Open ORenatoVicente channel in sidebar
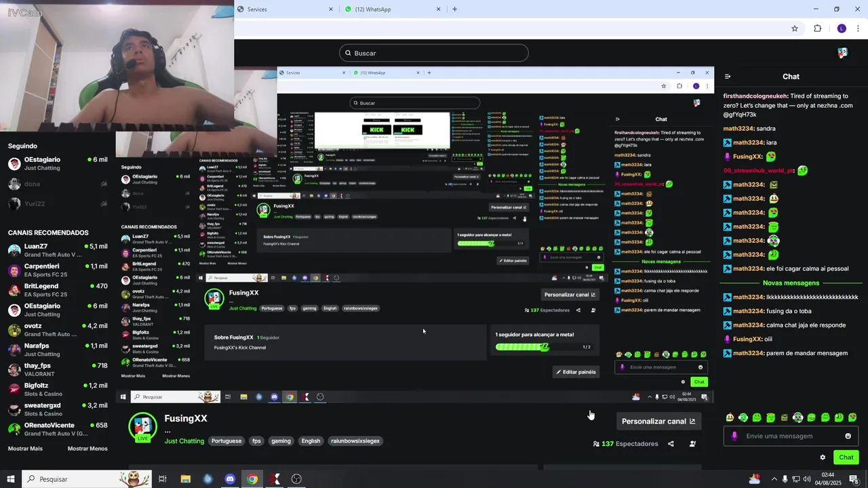 tap(58, 429)
